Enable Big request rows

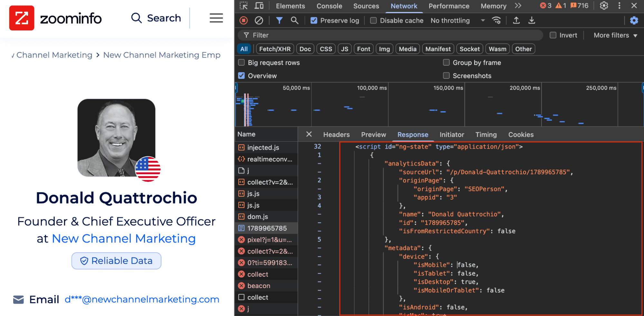click(241, 62)
